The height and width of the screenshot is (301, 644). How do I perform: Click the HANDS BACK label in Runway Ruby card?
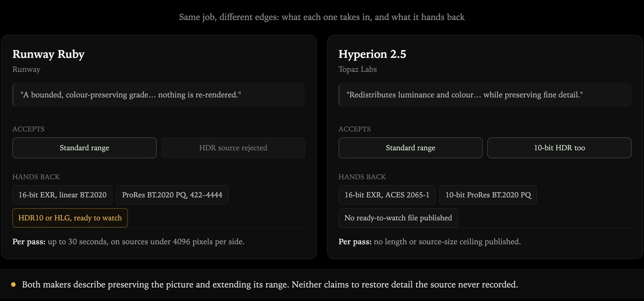36,177
